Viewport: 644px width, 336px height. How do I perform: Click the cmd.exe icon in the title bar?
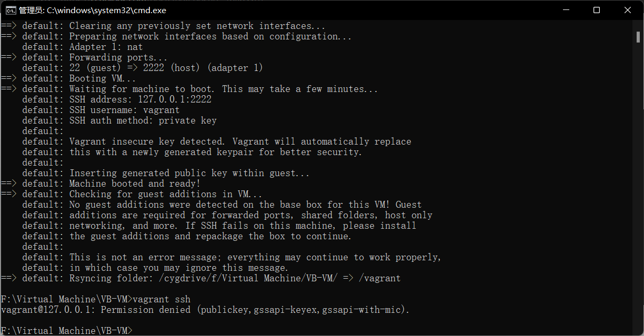10,10
